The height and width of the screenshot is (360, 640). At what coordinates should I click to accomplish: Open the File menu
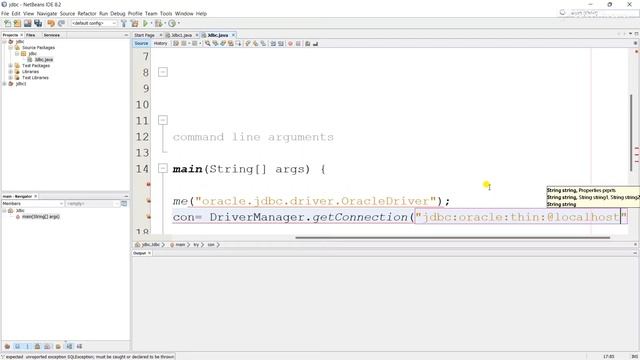tap(5, 13)
